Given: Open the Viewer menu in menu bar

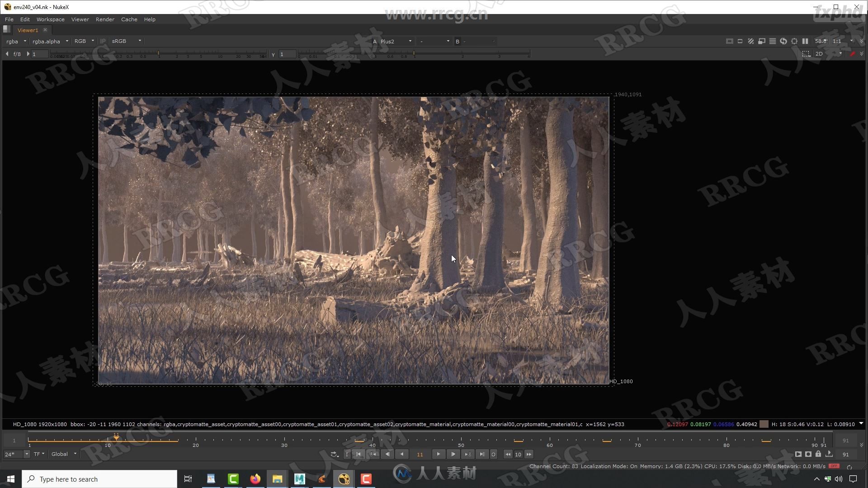Looking at the screenshot, I should [x=80, y=19].
